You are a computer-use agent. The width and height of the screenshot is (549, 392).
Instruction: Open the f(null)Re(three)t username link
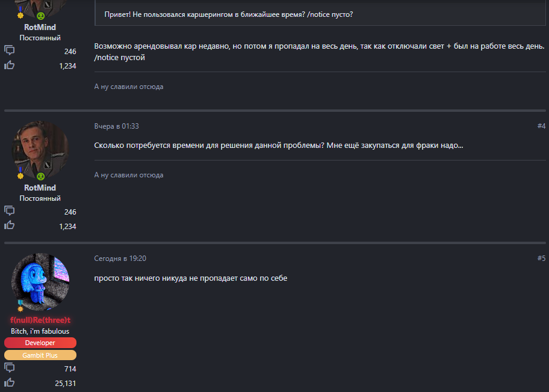(x=40, y=320)
